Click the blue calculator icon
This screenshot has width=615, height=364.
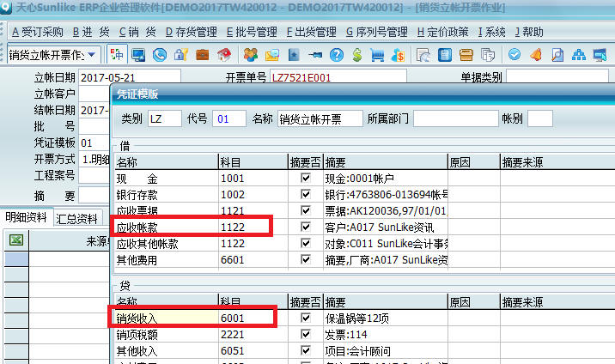coord(445,55)
